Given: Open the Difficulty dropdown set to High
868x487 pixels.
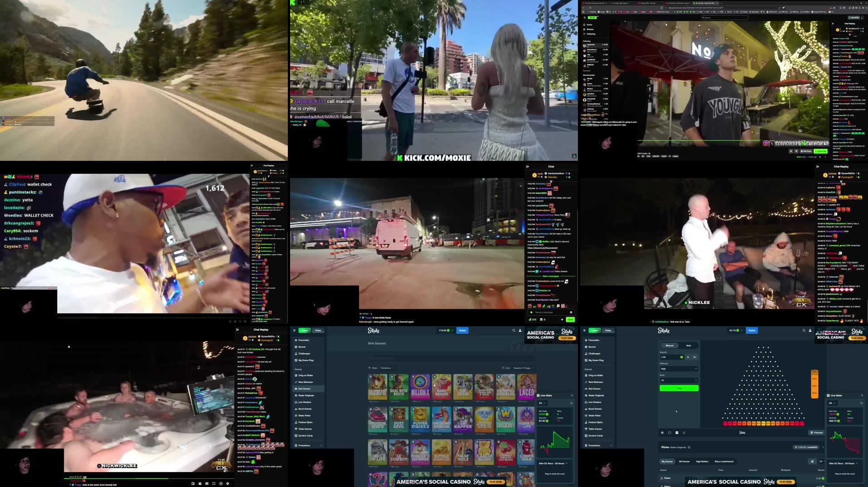Looking at the screenshot, I should (x=679, y=369).
